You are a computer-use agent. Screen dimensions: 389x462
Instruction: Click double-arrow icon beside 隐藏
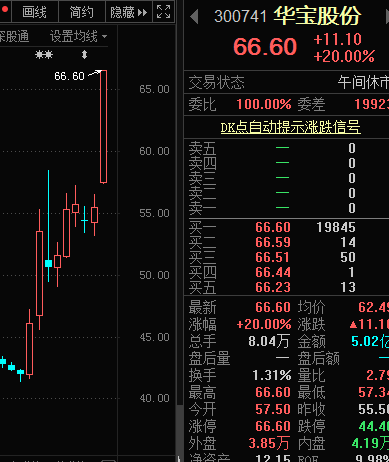142,13
